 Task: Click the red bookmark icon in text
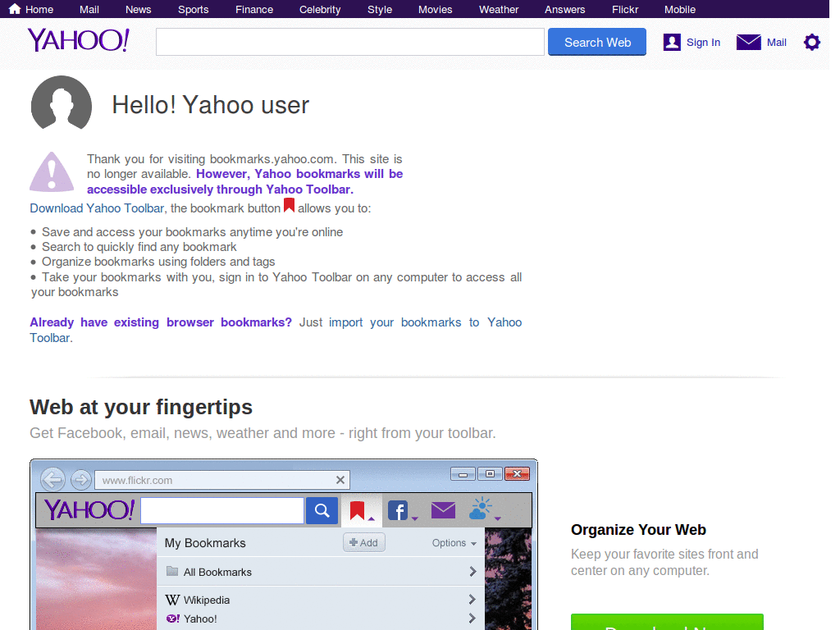pyautogui.click(x=289, y=205)
